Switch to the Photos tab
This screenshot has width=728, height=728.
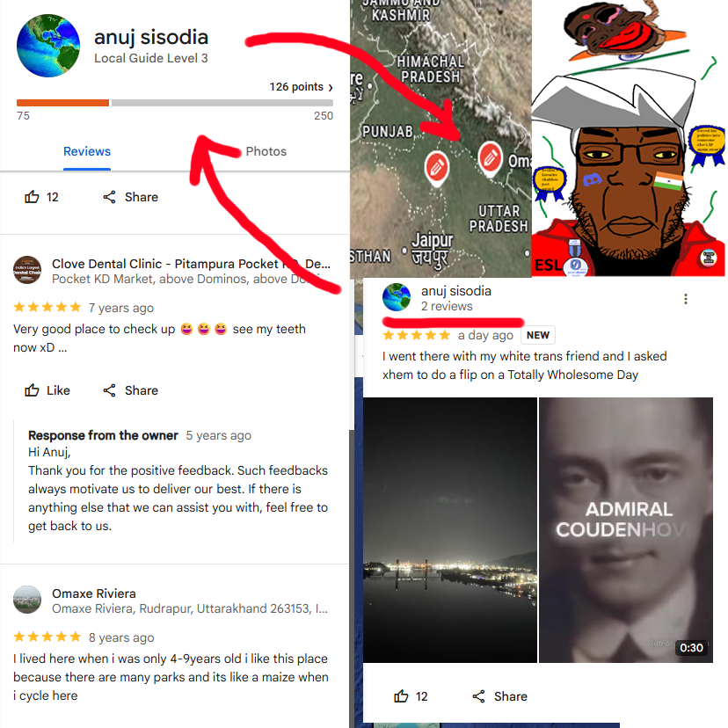[x=266, y=151]
